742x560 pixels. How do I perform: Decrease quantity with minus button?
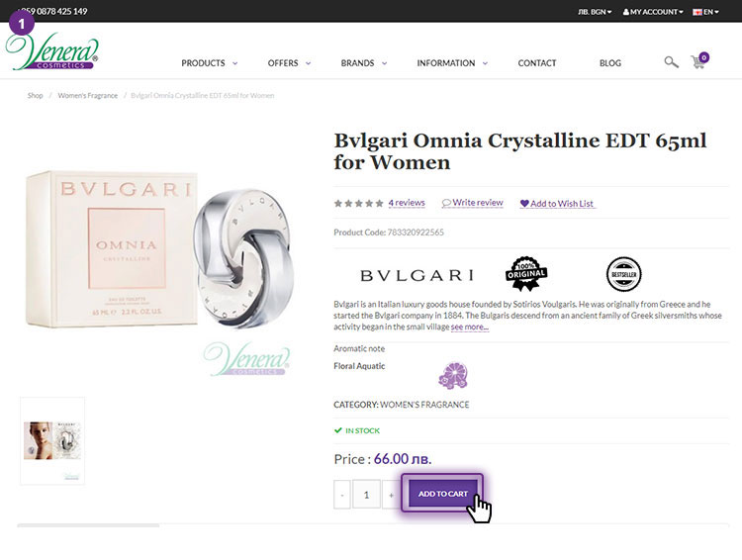[x=342, y=495]
